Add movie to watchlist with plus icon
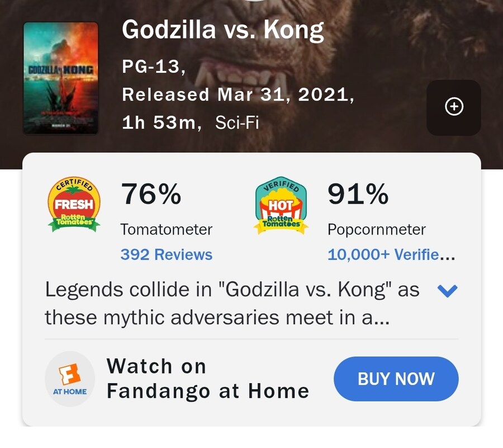The image size is (503, 448). (454, 107)
